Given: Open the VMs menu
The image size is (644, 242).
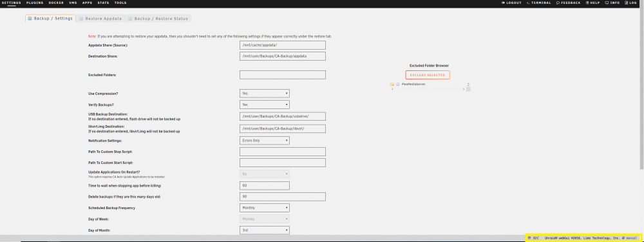Looking at the screenshot, I should 73,3.
